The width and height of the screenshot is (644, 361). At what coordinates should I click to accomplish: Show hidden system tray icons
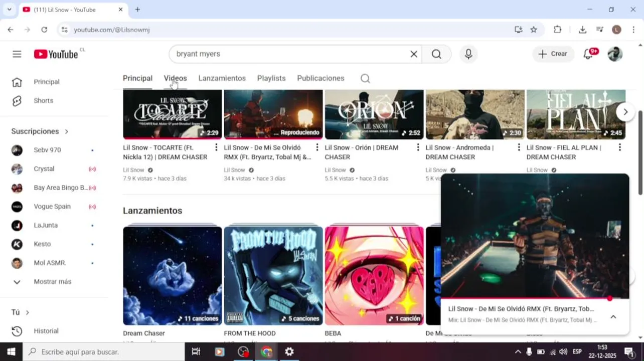tap(518, 352)
